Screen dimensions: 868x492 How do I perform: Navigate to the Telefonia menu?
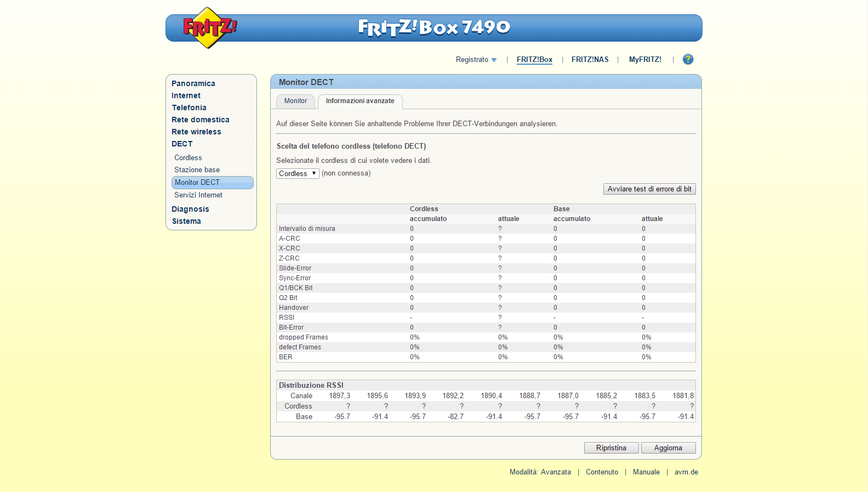point(189,108)
